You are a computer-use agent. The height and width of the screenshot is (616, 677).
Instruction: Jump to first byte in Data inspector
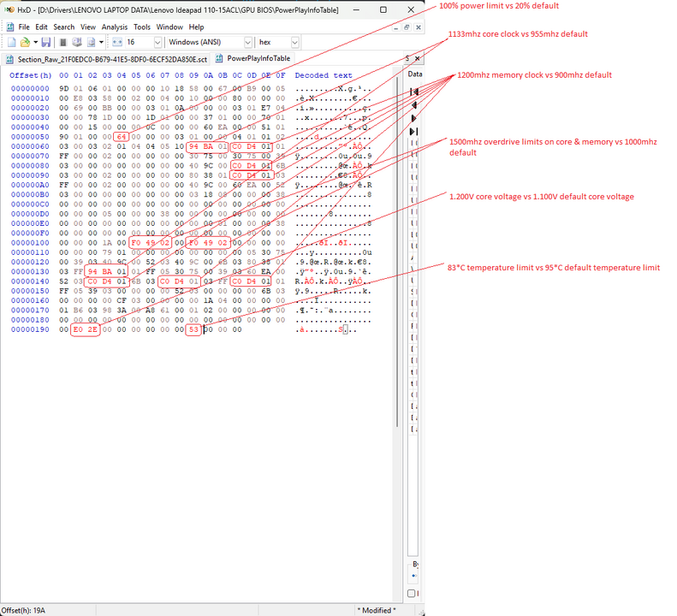pos(414,92)
